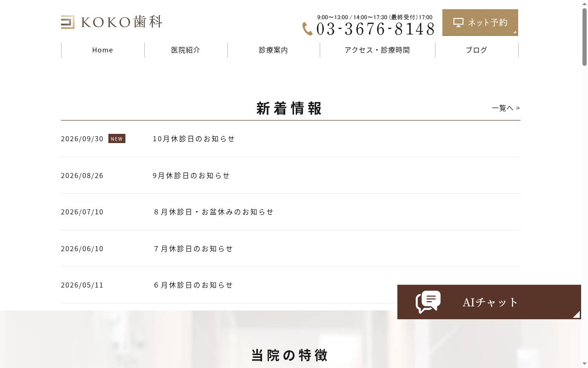Click the 新着情報 heading
Viewport: 588px width, 368px height.
click(289, 109)
